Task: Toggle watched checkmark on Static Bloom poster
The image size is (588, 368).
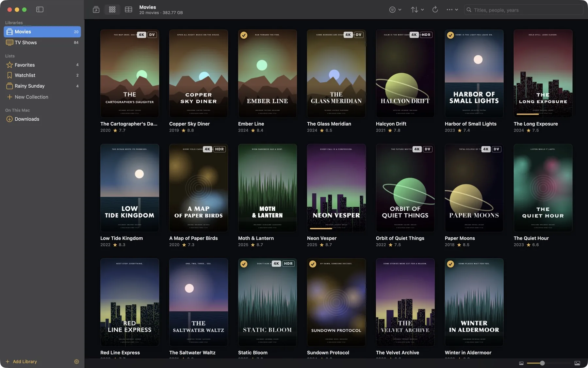Action: pos(244,264)
